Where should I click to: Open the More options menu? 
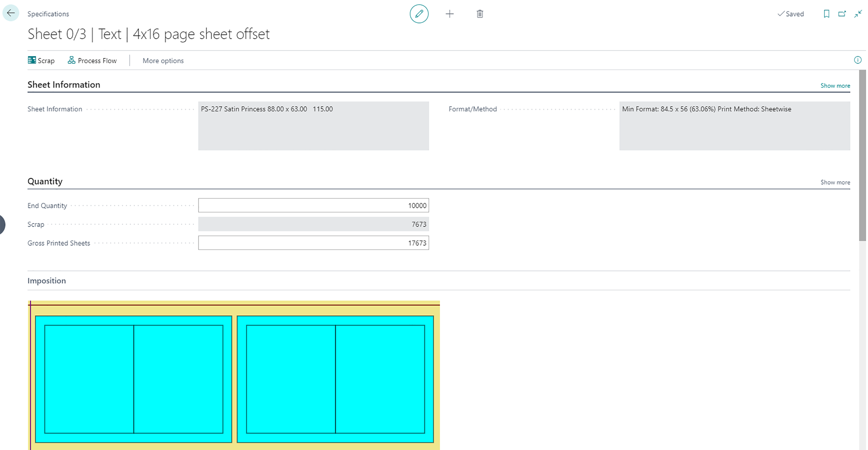click(x=163, y=61)
